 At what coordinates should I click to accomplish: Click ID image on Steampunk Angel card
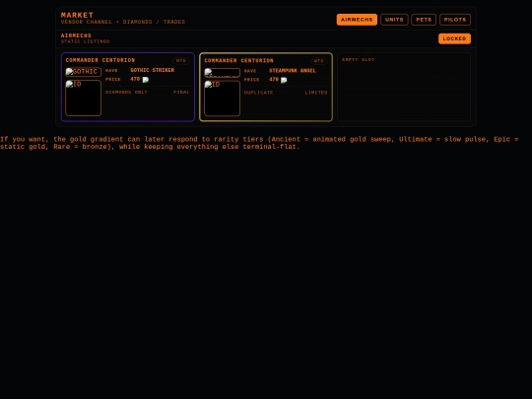(x=222, y=99)
